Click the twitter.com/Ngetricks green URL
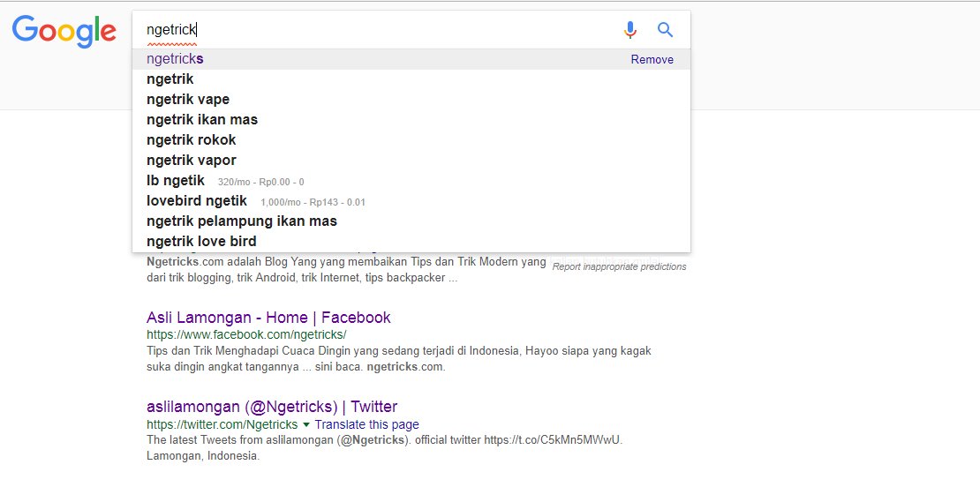The height and width of the screenshot is (487, 980). 222,424
